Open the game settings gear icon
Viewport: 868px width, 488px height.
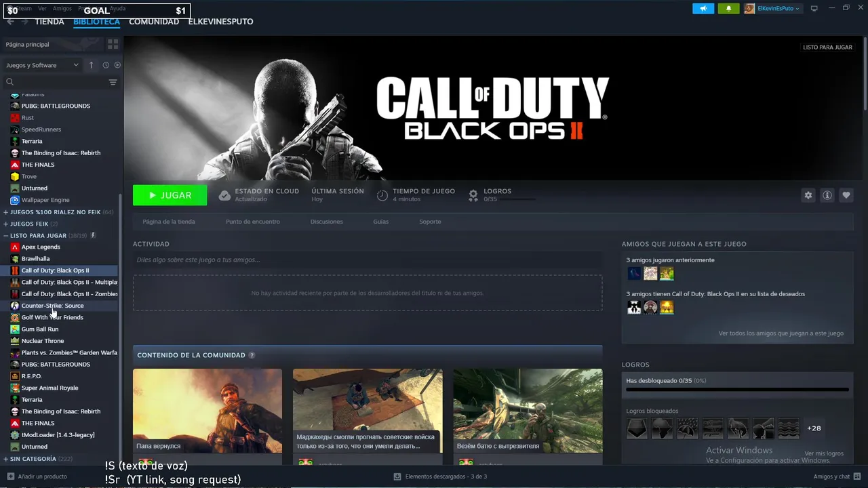pos(808,195)
